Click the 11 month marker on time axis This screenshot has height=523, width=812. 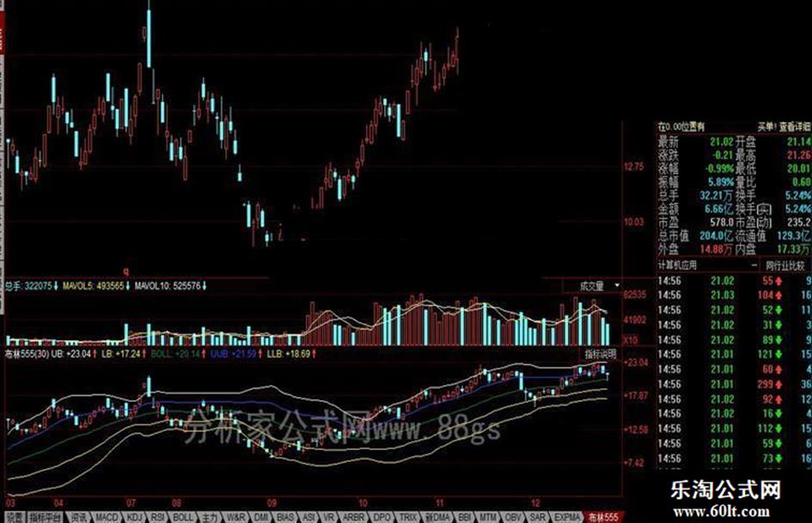point(439,502)
